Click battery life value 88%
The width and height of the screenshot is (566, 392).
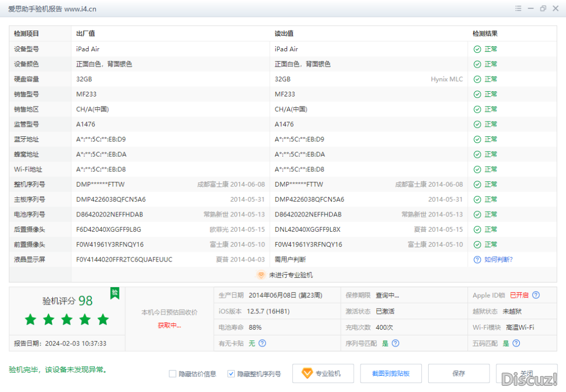[x=255, y=328]
